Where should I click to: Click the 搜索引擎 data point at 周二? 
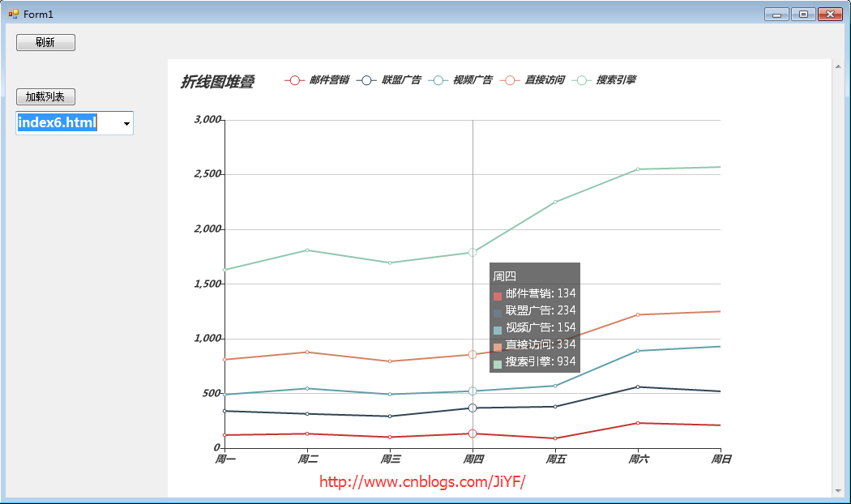[x=307, y=250]
